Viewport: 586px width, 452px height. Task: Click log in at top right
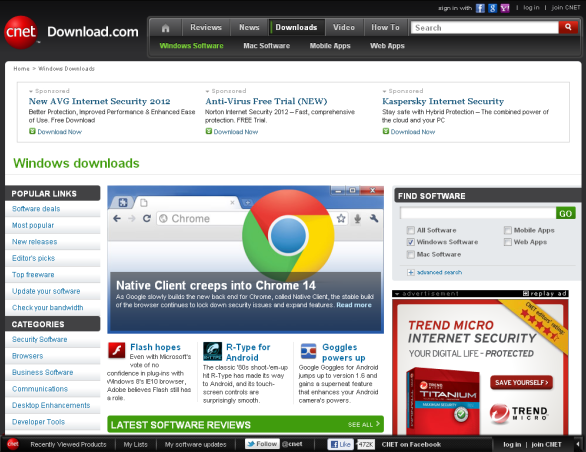531,7
